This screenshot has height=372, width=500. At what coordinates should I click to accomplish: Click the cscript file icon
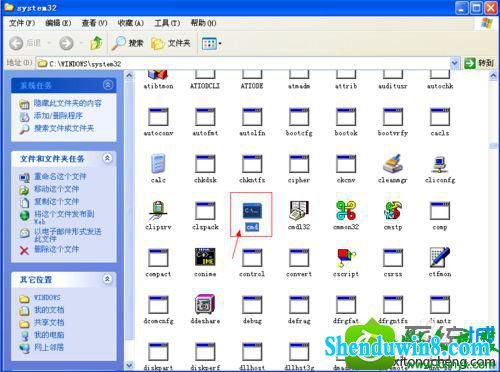point(346,258)
